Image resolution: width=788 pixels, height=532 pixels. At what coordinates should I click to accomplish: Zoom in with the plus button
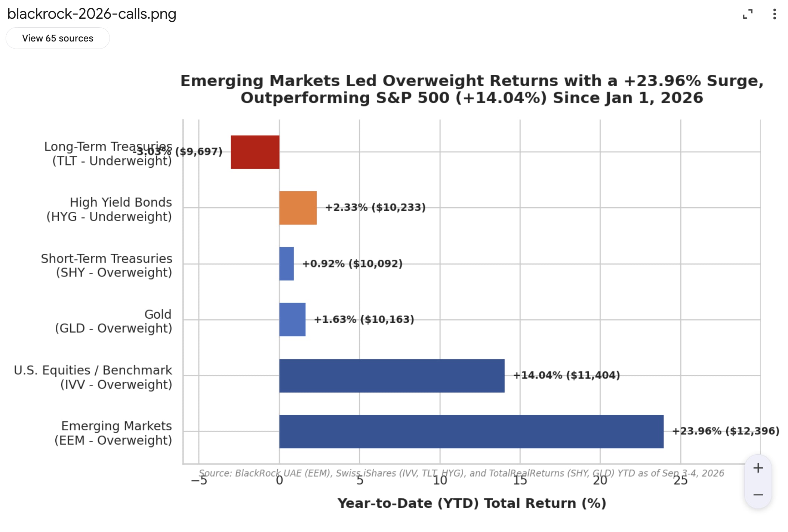tap(758, 468)
